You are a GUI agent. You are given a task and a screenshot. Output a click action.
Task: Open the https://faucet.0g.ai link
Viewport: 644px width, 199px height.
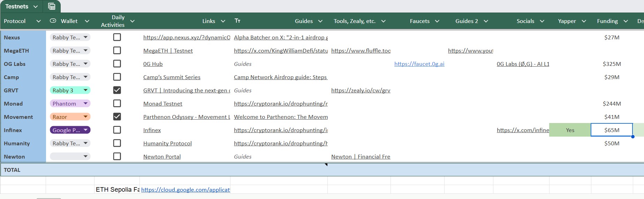[x=419, y=64]
